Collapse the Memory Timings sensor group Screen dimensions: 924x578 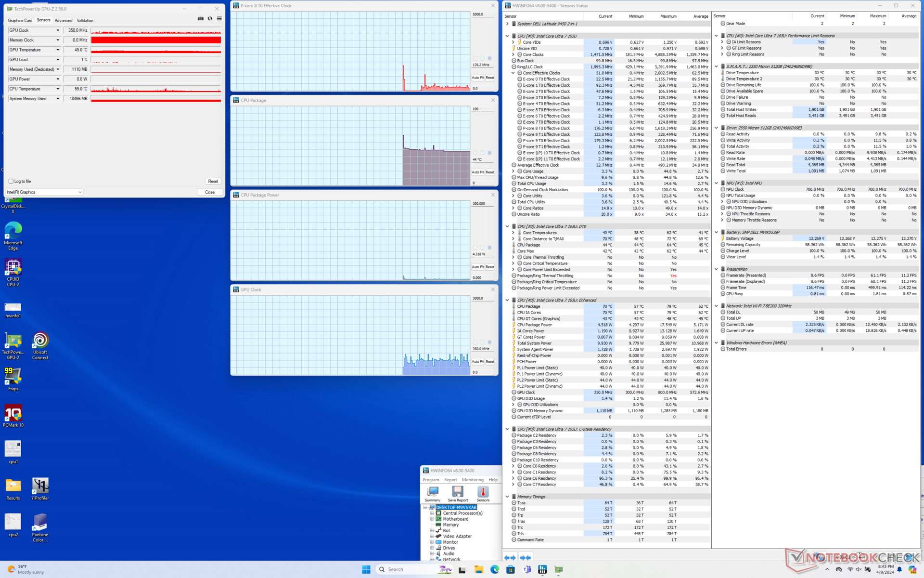click(x=507, y=497)
